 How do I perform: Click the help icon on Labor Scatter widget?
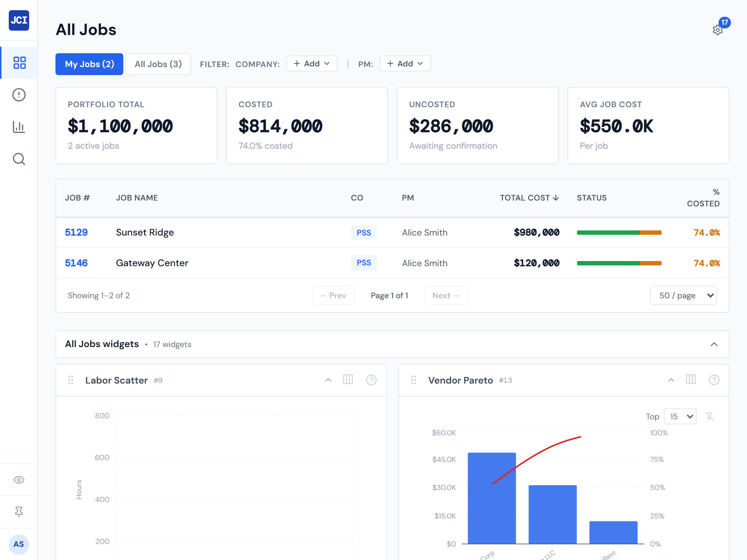371,380
